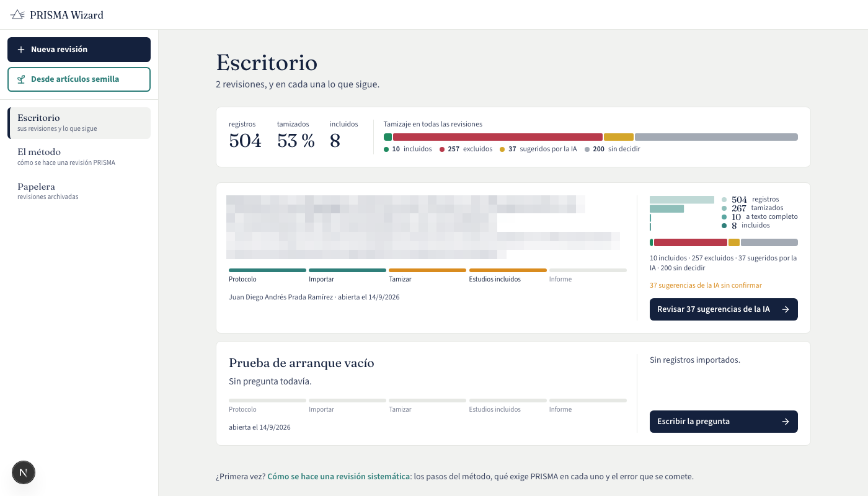The image size is (868, 496).
Task: Click the Protocolo step in the first review card
Action: (x=267, y=275)
